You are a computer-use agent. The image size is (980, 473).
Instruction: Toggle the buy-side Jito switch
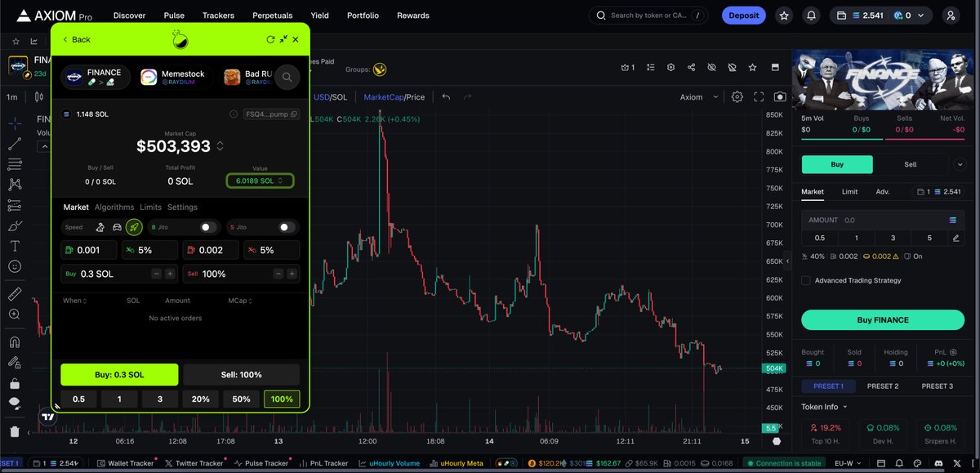pyautogui.click(x=209, y=227)
